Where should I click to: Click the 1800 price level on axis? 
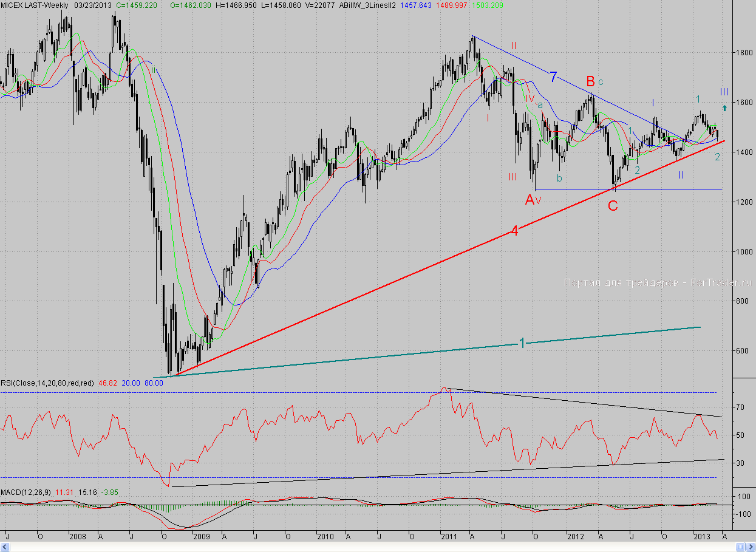click(x=741, y=53)
